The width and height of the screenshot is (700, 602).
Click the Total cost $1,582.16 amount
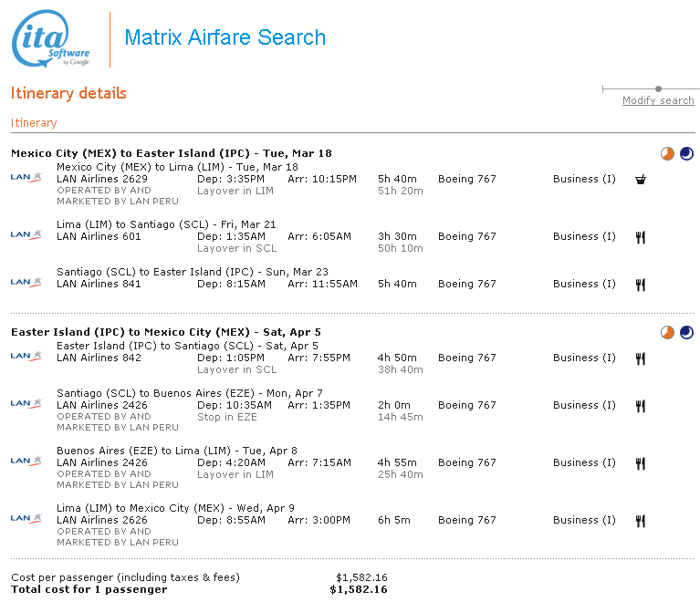[359, 590]
